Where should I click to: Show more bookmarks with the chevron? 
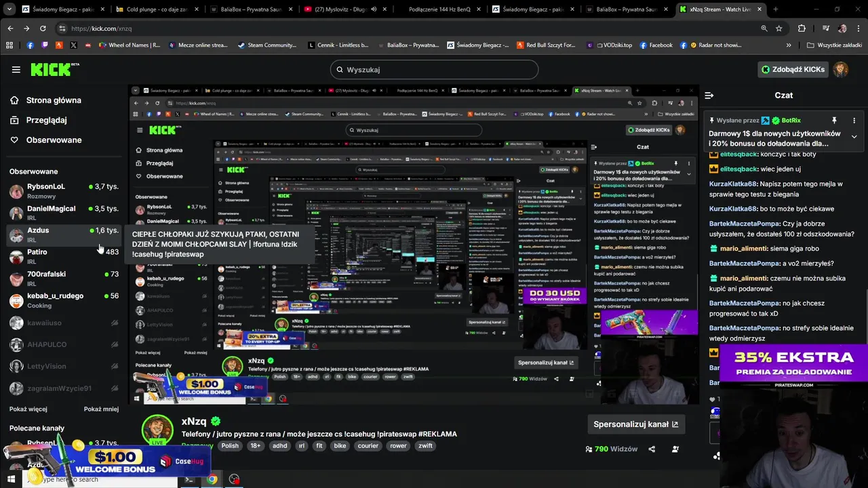coord(789,45)
